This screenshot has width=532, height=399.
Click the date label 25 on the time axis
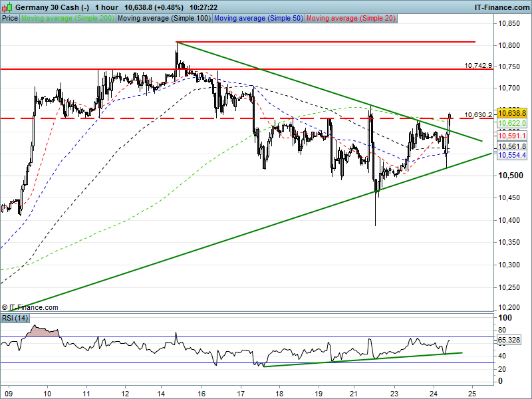click(x=472, y=394)
